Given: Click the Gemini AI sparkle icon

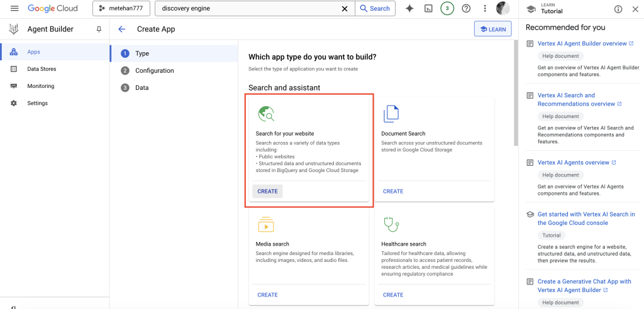Looking at the screenshot, I should (409, 9).
